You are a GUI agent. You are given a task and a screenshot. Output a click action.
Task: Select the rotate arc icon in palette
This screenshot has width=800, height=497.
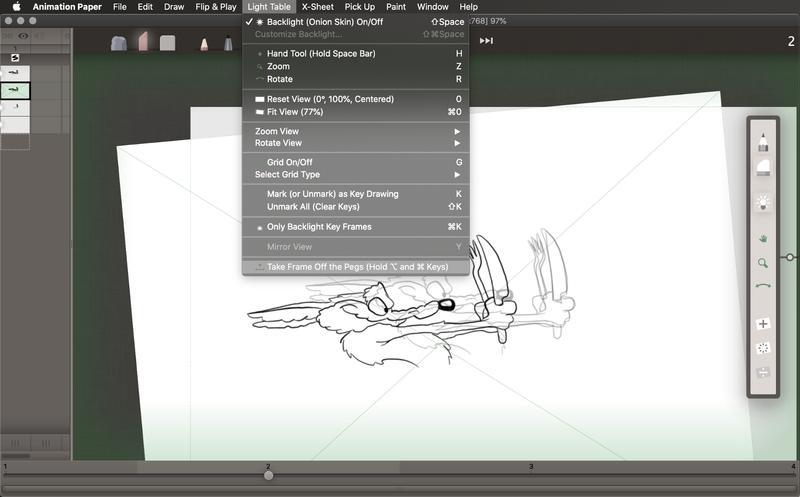763,286
